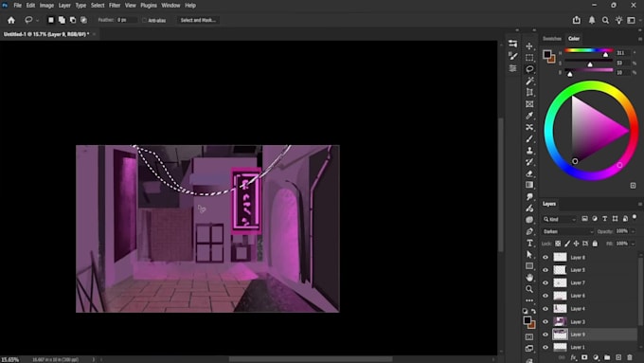The height and width of the screenshot is (363, 644).
Task: Select the Magic Wand tool
Action: click(x=529, y=81)
